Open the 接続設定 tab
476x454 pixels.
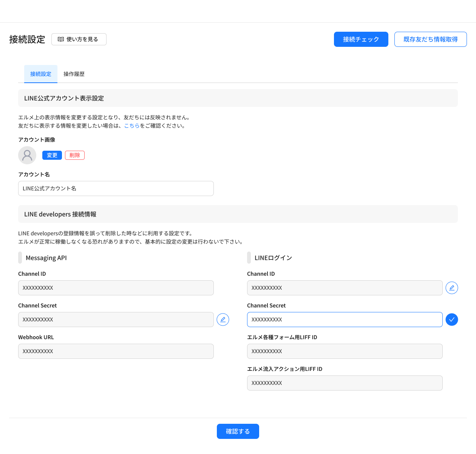[x=41, y=74]
